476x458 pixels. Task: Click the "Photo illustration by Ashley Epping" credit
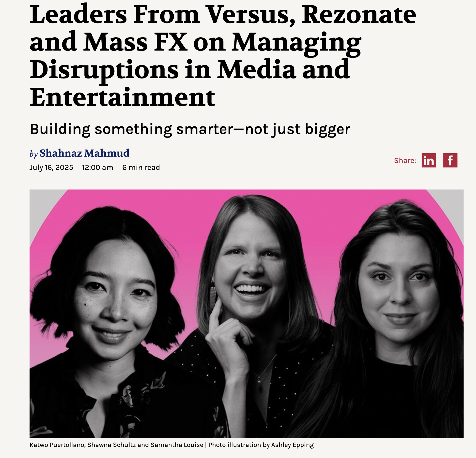pyautogui.click(x=261, y=445)
